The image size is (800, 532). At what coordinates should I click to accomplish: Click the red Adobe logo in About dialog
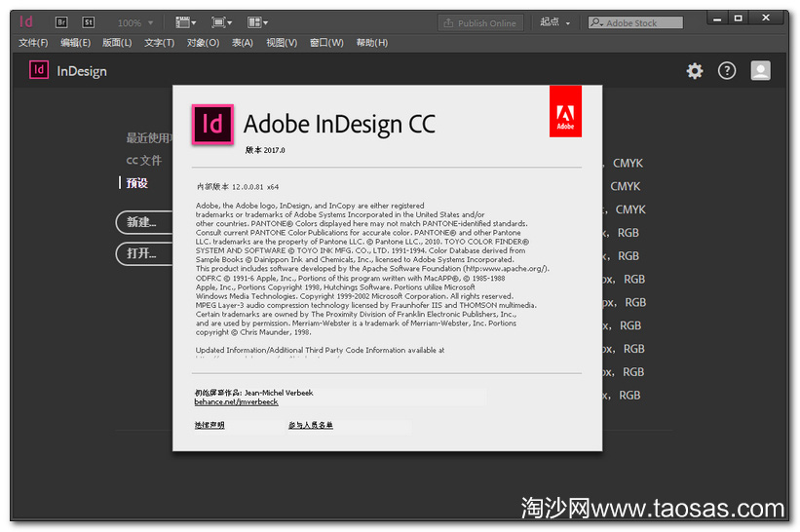pyautogui.click(x=565, y=111)
